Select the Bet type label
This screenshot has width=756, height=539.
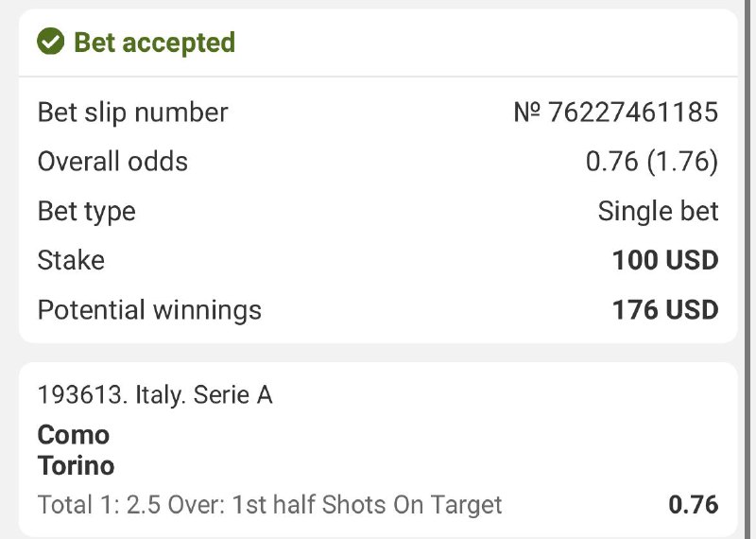(x=86, y=211)
